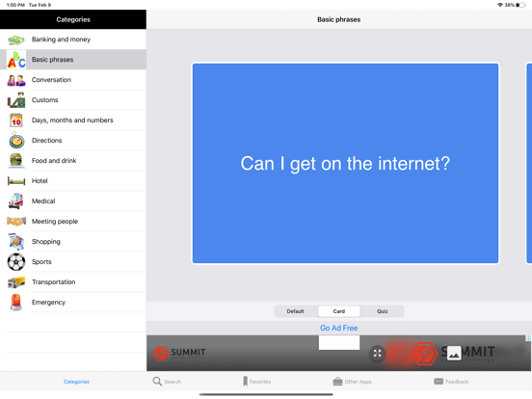Switch to Quiz mode
The image size is (532, 399).
[383, 311]
